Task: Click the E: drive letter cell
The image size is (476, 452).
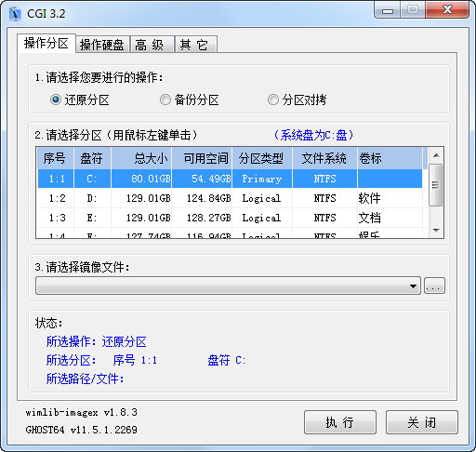Action: [92, 218]
